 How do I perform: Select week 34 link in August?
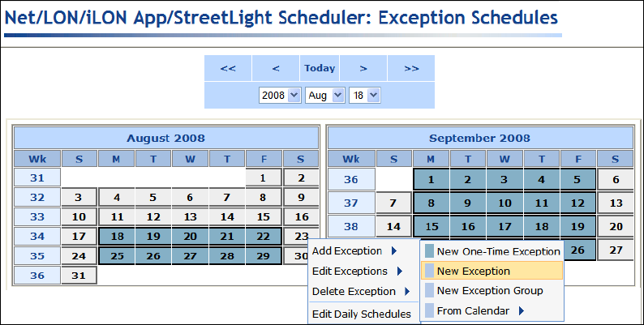point(37,237)
